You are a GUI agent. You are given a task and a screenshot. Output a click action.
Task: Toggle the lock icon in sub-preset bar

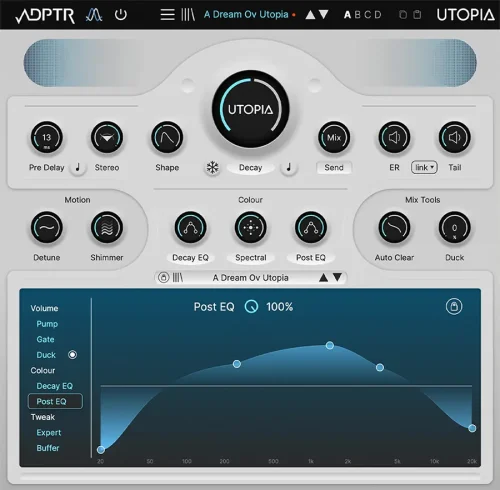(163, 277)
